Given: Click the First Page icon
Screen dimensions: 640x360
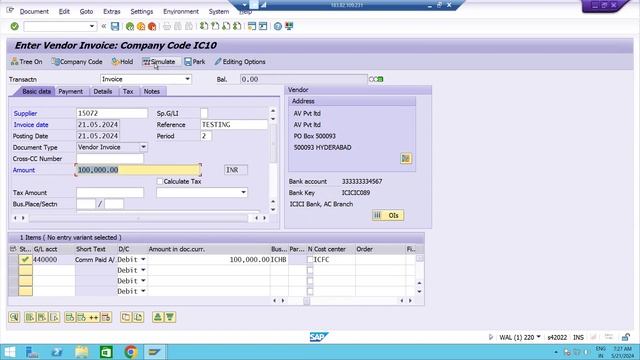Looking at the screenshot, I should click(x=204, y=27).
